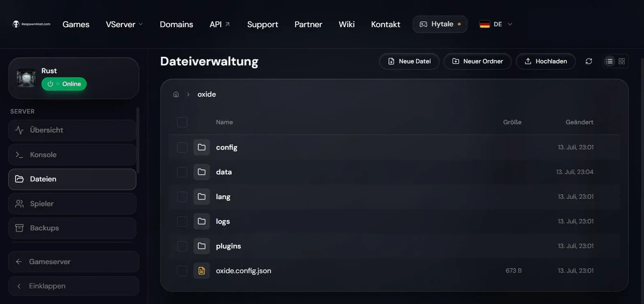
Task: Open the Partner page
Action: click(308, 24)
